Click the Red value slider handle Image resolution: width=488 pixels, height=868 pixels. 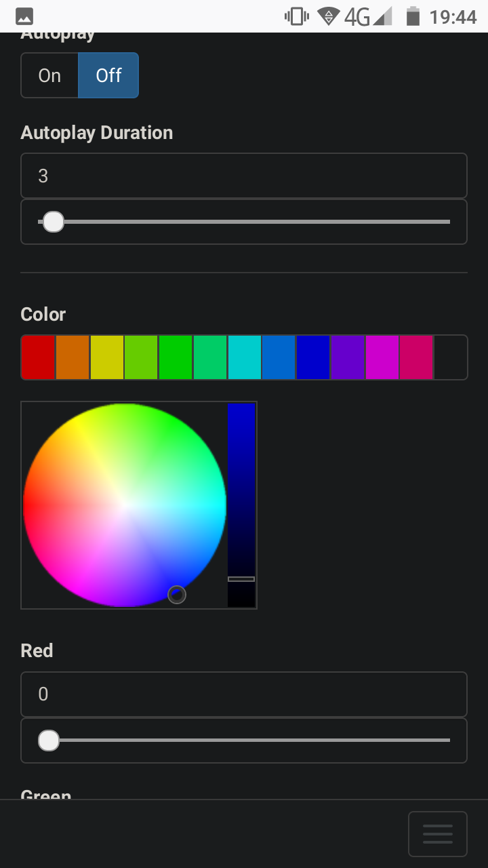click(48, 741)
